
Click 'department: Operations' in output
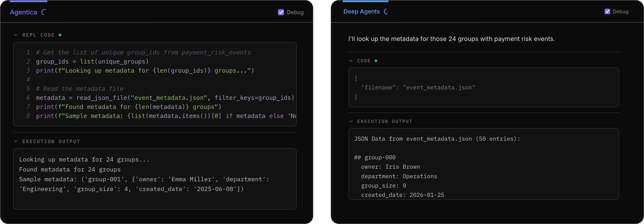pos(399,176)
